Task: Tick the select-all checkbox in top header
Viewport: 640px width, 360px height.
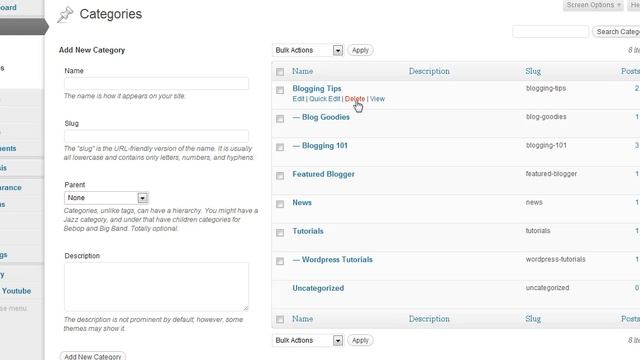Action: pyautogui.click(x=280, y=72)
